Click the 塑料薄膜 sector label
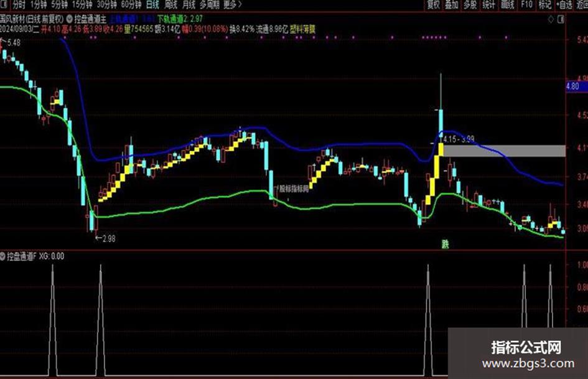The height and width of the screenshot is (379, 588). tap(302, 29)
